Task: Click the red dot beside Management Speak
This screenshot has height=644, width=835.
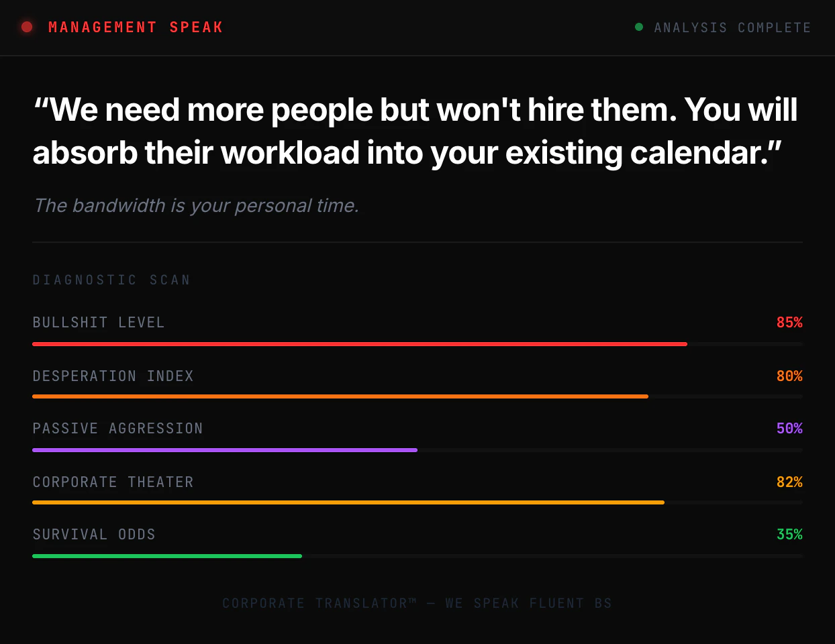Action: (27, 27)
